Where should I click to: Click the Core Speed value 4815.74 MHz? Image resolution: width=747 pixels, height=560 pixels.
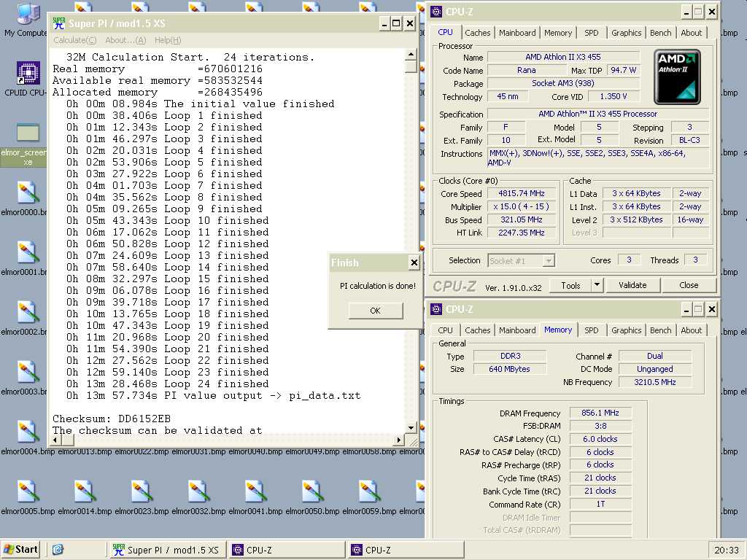521,194
